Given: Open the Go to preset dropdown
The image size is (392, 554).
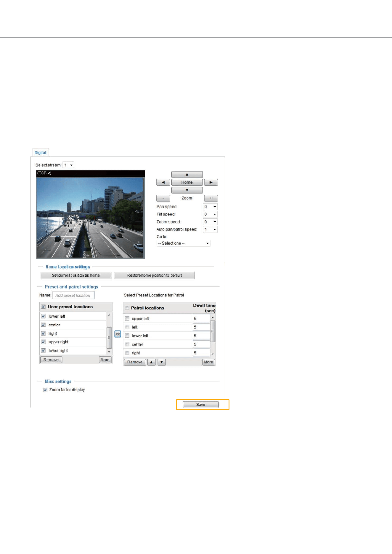Looking at the screenshot, I should click(183, 243).
